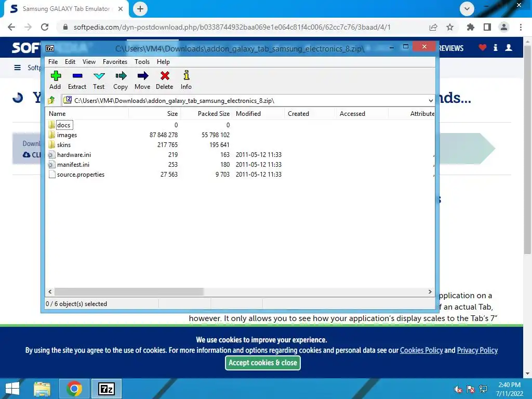Expand the 7-Zip address path dropdown
The image size is (532, 399).
431,100
